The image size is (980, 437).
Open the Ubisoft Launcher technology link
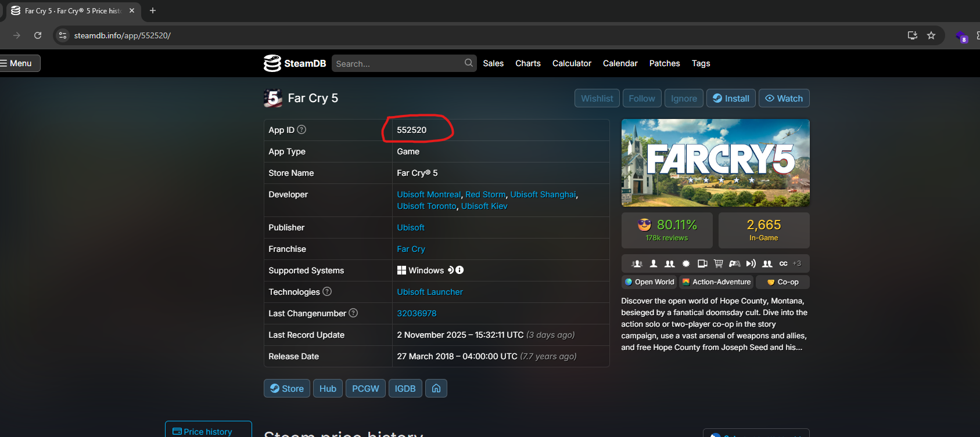[x=430, y=292]
